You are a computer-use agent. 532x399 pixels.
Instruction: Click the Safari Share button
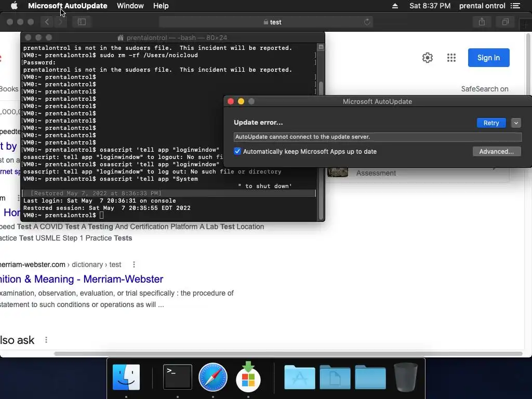pos(482,22)
